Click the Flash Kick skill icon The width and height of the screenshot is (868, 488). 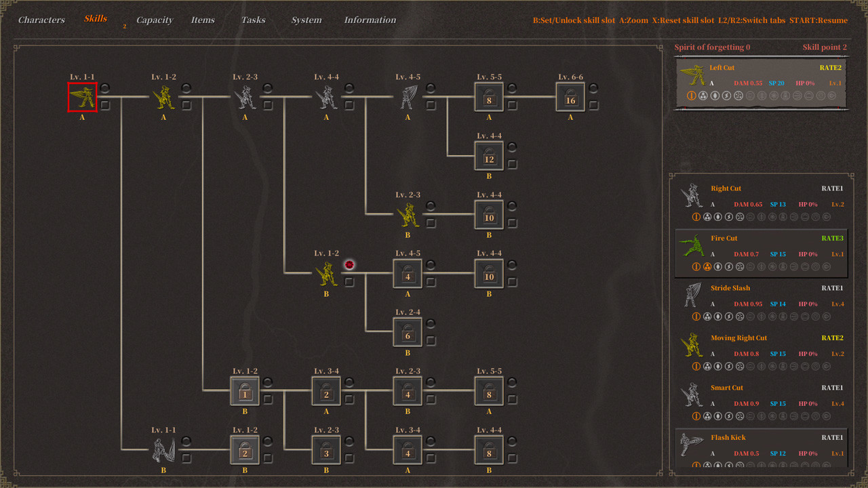tap(692, 445)
